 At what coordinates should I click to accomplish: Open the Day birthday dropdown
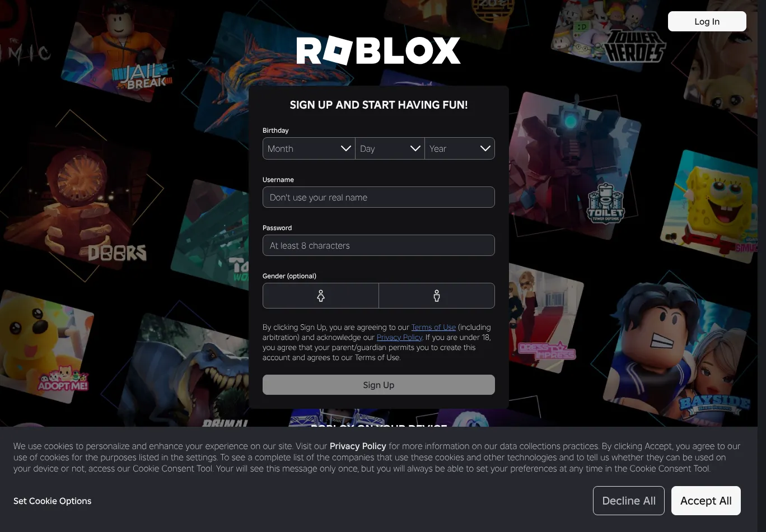coord(390,148)
